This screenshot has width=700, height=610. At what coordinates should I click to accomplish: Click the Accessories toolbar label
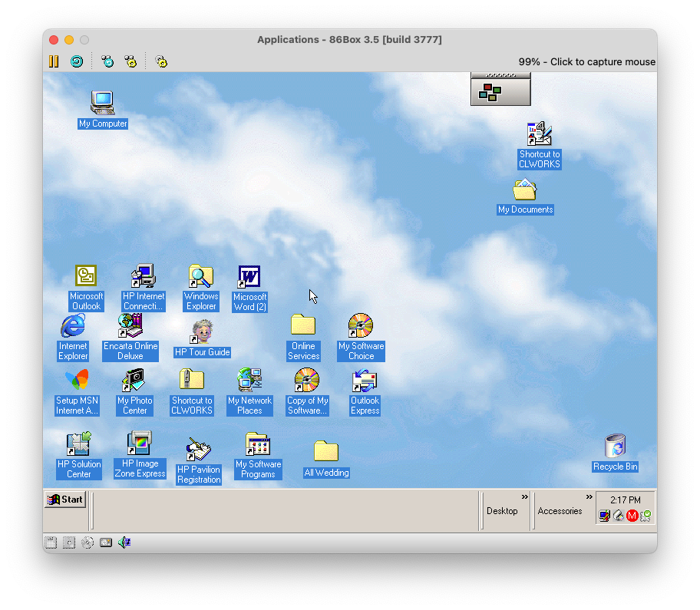click(560, 511)
